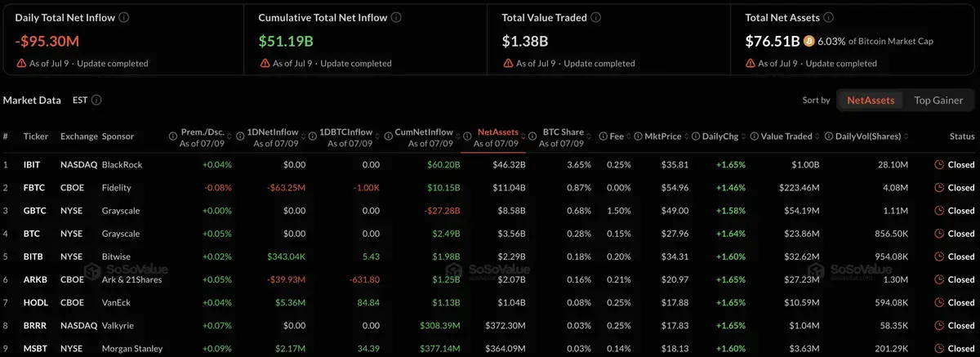This screenshot has width=980, height=357.
Task: Open info icon beside Daily Total Net Inflow
Action: 123,17
